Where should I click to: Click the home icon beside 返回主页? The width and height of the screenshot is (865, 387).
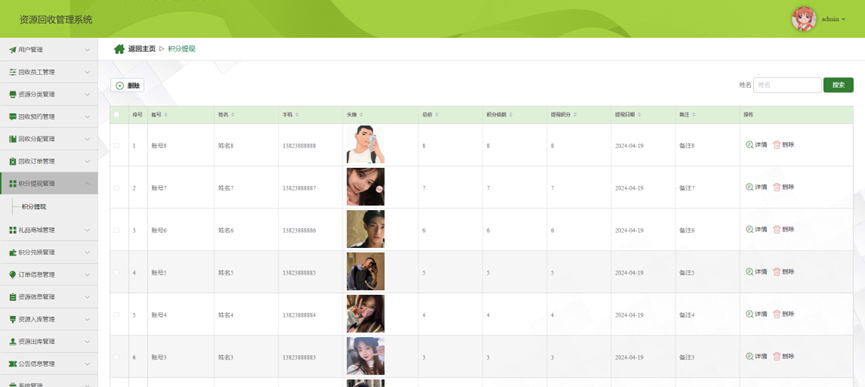119,49
